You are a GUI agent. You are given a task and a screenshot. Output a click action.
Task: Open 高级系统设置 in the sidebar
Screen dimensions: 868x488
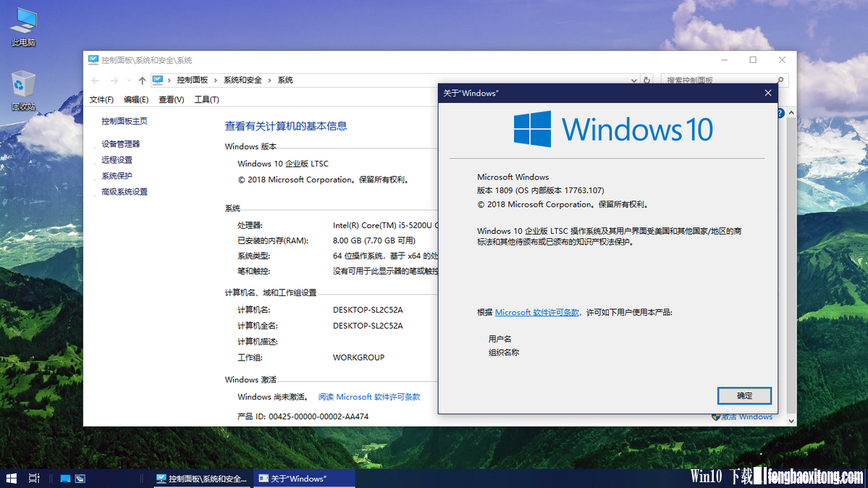[x=125, y=192]
